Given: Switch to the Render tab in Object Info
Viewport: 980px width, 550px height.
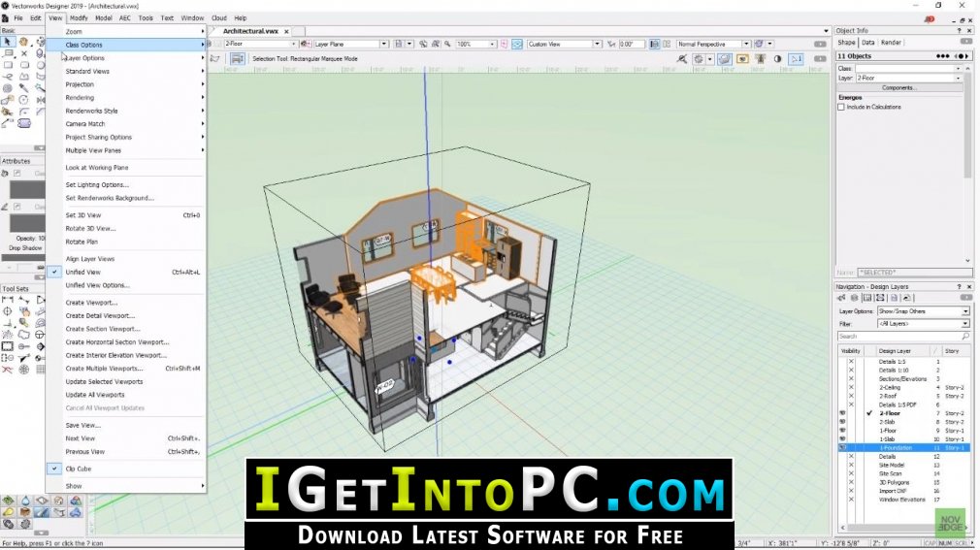Looking at the screenshot, I should 891,43.
